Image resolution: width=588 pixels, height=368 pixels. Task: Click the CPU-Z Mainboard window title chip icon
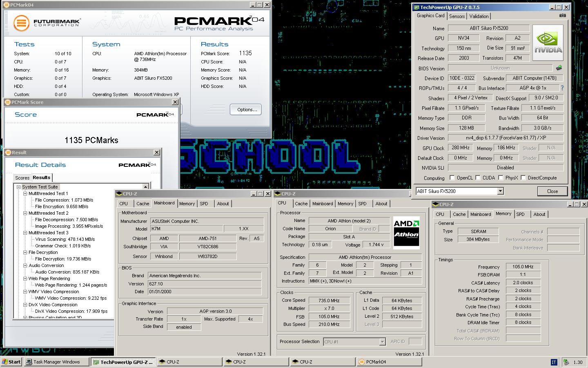pos(119,194)
